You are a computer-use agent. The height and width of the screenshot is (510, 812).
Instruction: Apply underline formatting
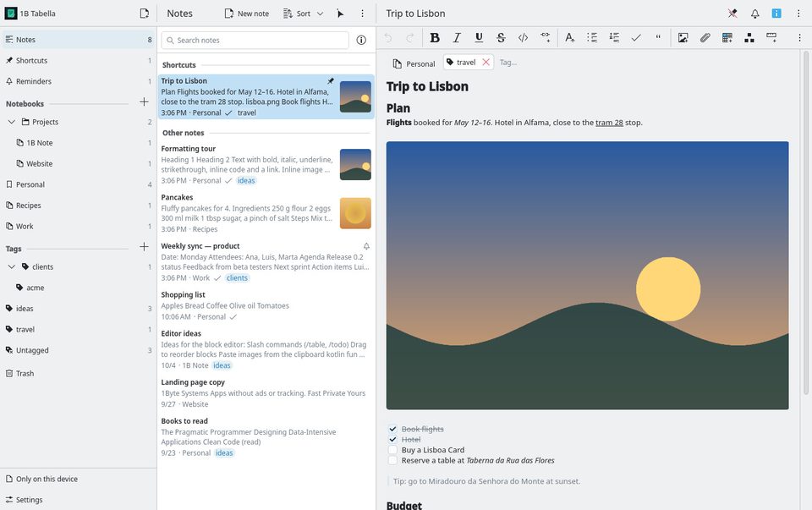pos(479,38)
